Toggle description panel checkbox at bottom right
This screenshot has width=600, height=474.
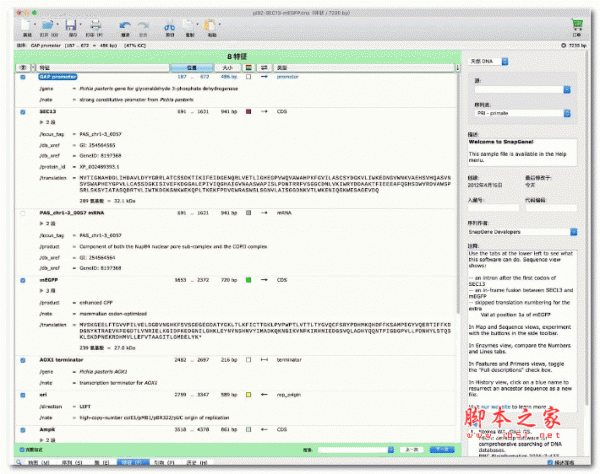point(550,462)
